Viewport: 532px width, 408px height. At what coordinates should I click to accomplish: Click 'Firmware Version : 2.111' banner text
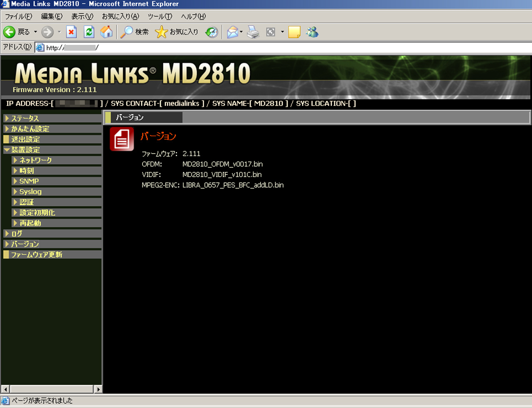coord(54,90)
